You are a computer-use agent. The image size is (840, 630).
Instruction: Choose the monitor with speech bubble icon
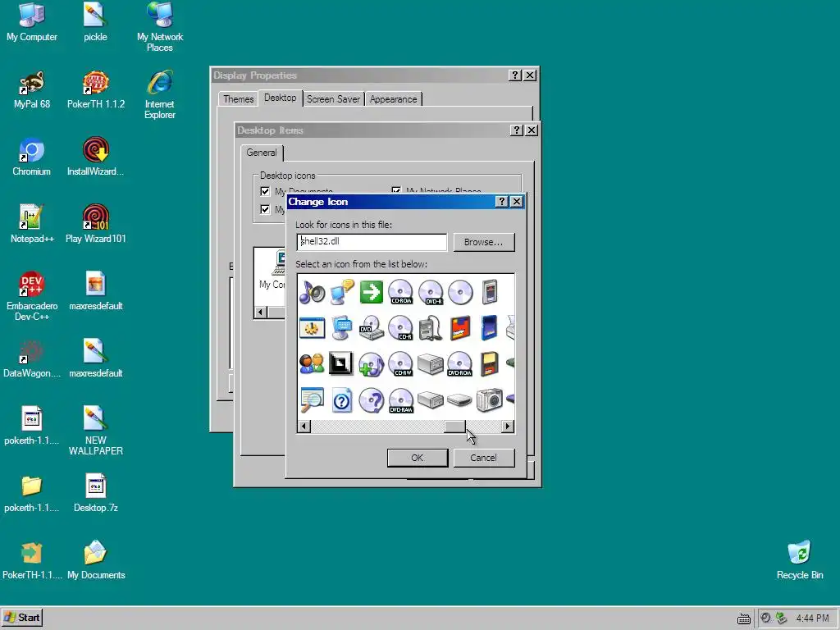(x=342, y=293)
